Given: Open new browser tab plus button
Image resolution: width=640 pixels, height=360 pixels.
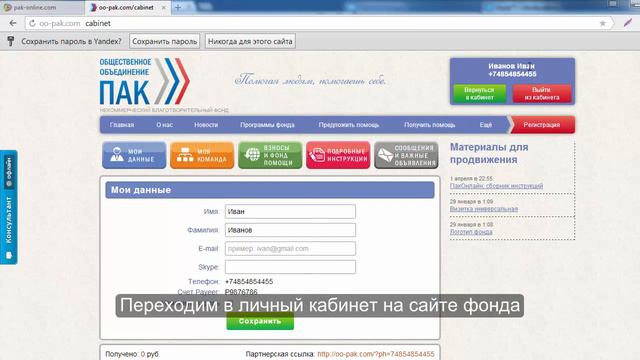Looking at the screenshot, I should (x=178, y=7).
